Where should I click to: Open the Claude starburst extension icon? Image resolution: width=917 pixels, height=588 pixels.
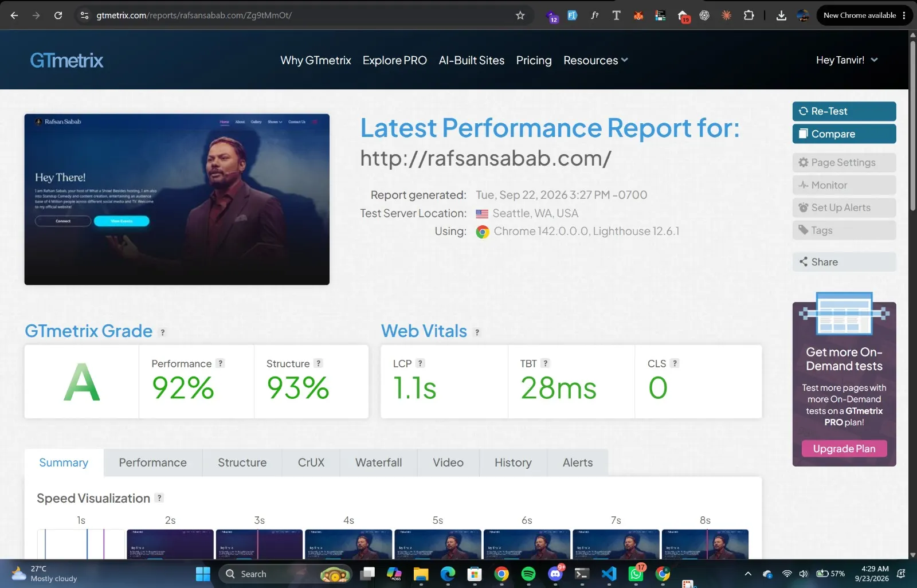click(726, 15)
